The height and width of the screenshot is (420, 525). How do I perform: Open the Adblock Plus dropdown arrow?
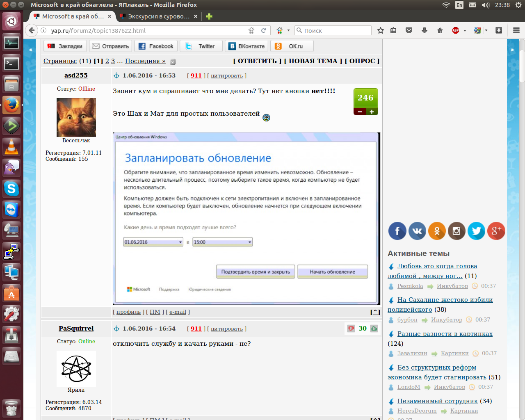(465, 30)
